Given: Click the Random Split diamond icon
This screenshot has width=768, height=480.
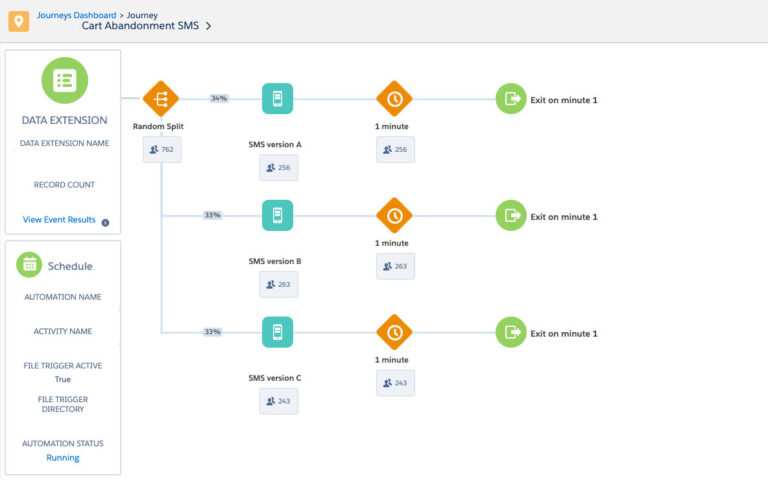Looking at the screenshot, I should click(160, 99).
